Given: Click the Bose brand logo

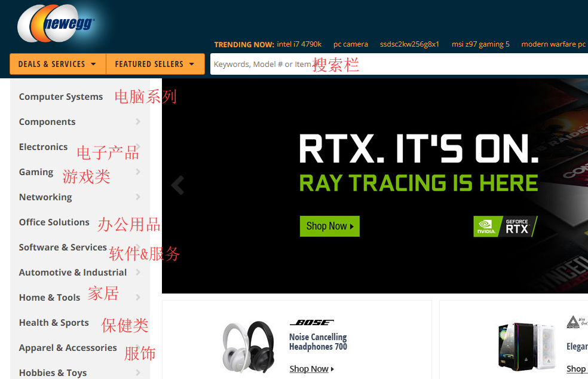Looking at the screenshot, I should click(x=311, y=323).
